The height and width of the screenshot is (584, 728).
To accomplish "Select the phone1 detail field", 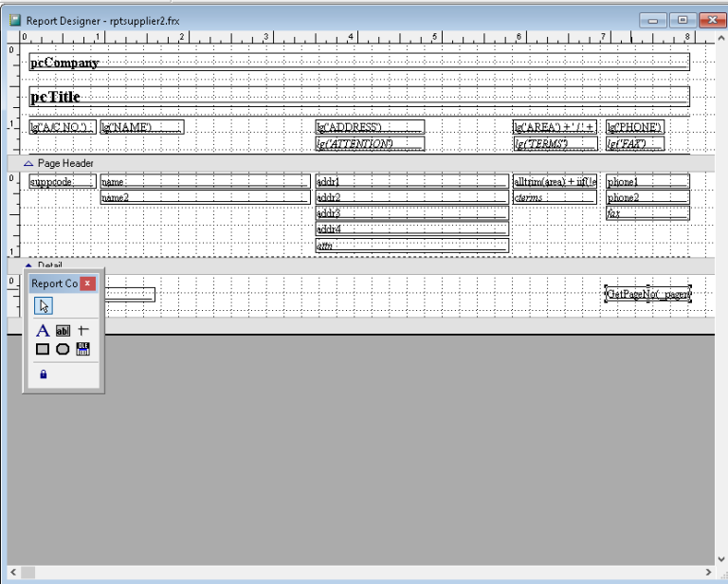I will 647,181.
